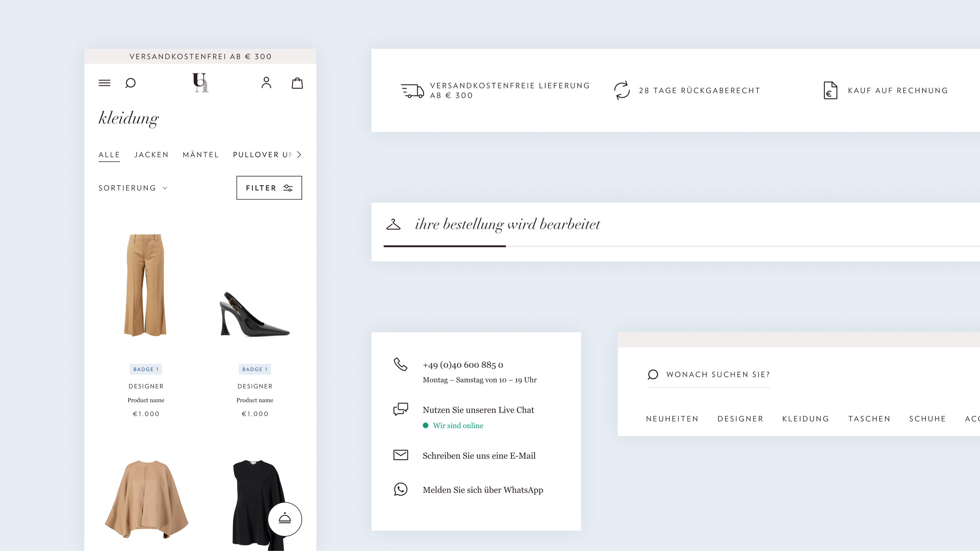This screenshot has width=980, height=551.
Task: Click the mobile header search icon
Action: 130,83
